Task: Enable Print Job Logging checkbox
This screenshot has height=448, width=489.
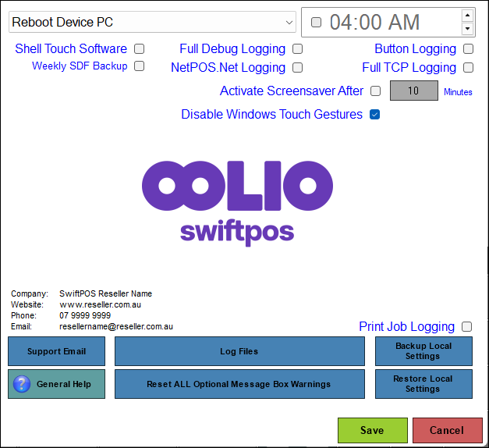Action: pos(467,326)
